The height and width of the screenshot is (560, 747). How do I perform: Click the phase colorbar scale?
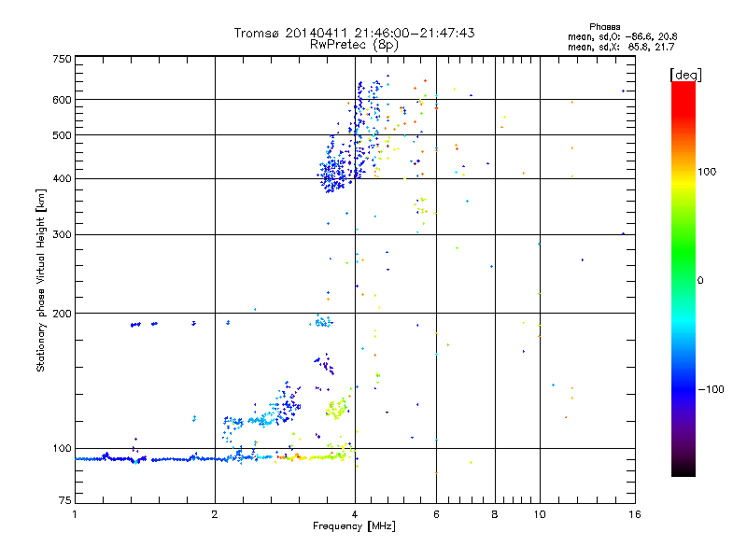click(x=684, y=279)
